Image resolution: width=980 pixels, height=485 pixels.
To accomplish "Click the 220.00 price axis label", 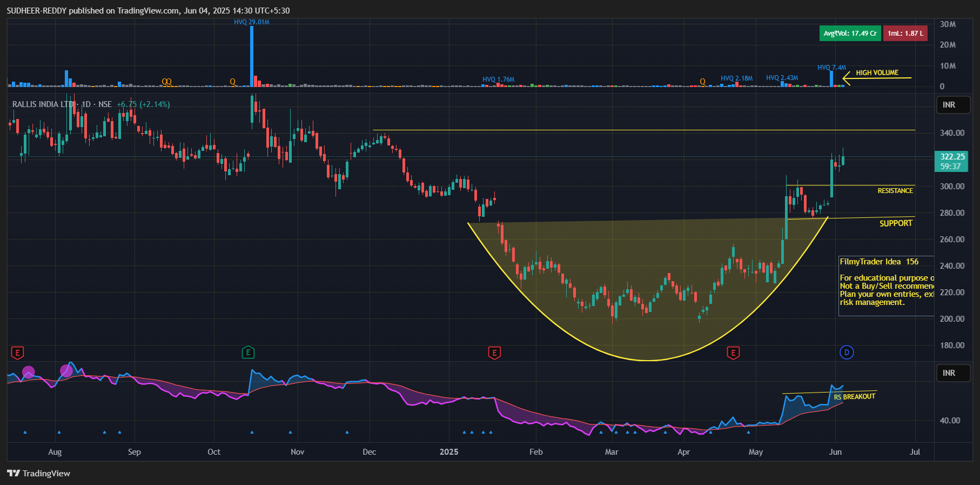I will tap(952, 293).
